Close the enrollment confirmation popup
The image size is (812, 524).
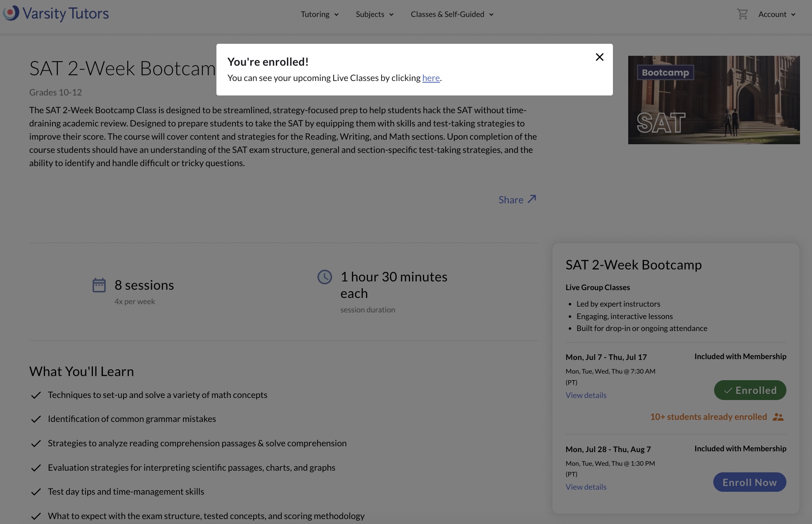tap(599, 57)
